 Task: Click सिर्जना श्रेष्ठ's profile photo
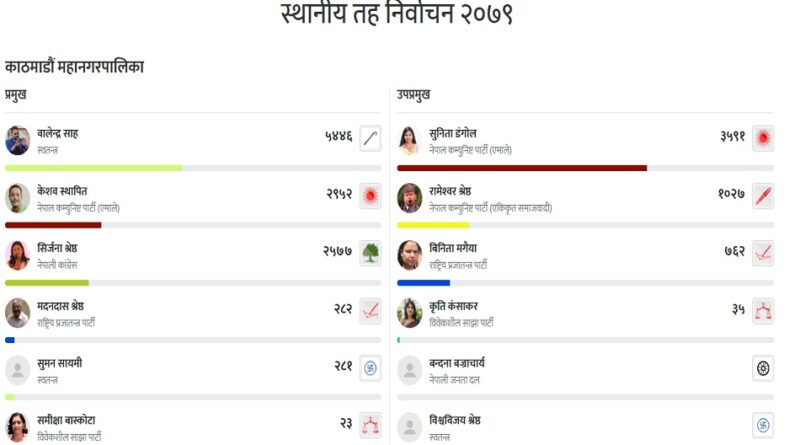point(18,255)
